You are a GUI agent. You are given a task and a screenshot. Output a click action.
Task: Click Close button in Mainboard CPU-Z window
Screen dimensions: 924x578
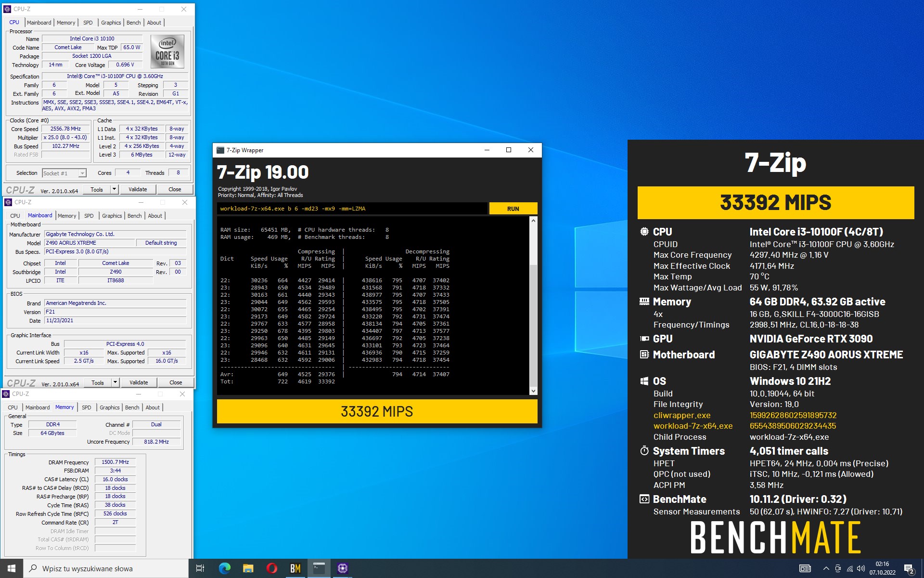(176, 382)
